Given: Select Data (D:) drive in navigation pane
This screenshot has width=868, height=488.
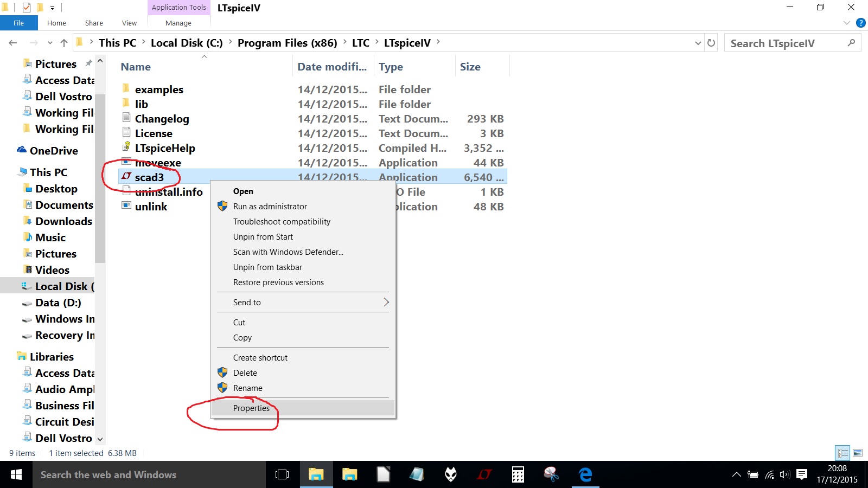Looking at the screenshot, I should 58,303.
